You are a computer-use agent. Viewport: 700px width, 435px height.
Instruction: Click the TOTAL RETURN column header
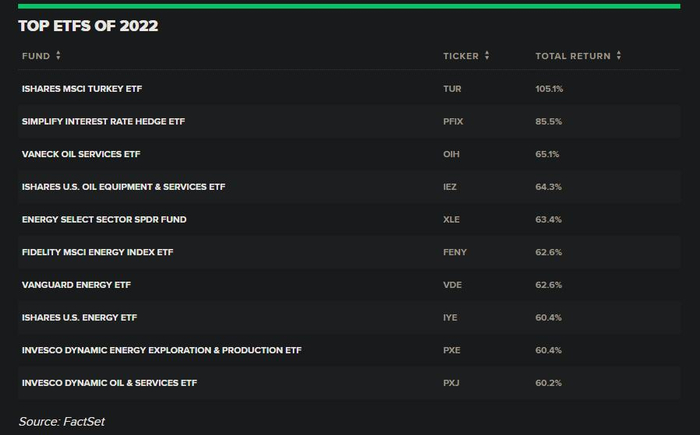572,56
